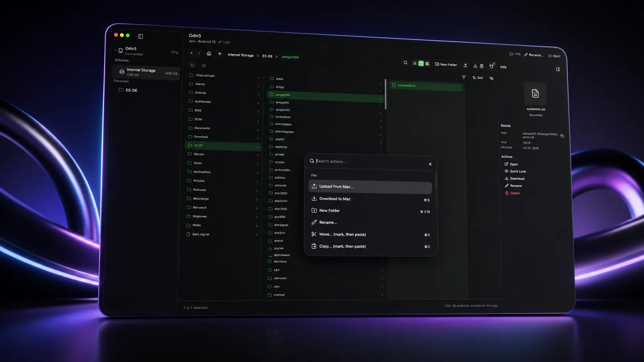
Task: Expand the .FindroidTrash folder chevron
Action: coord(258,78)
